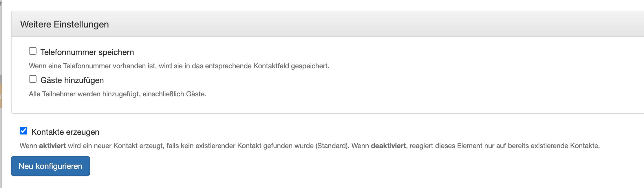Click the bold word "deaktiviert"
Image resolution: width=644 pixels, height=188 pixels.
388,146
